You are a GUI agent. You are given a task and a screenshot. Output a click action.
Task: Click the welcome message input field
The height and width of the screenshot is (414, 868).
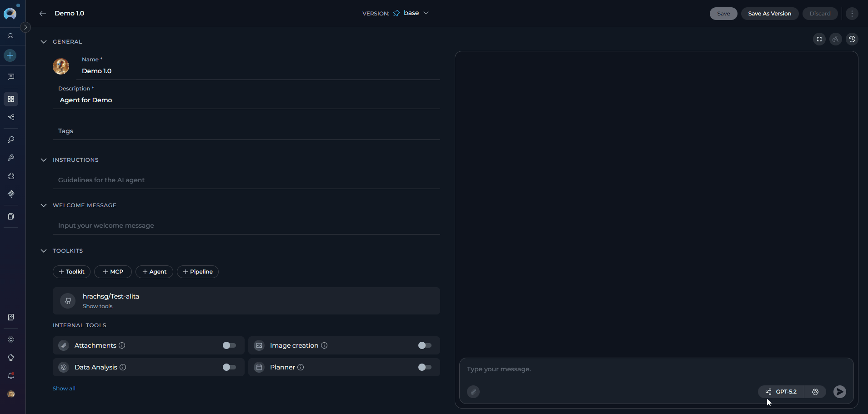[246, 225]
